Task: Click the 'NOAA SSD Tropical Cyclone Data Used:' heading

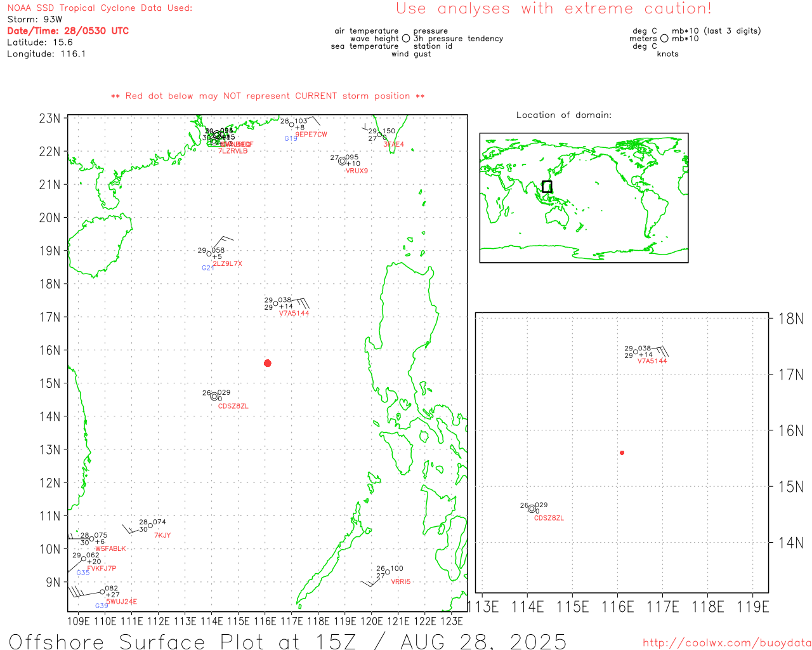Action: pyautogui.click(x=100, y=8)
